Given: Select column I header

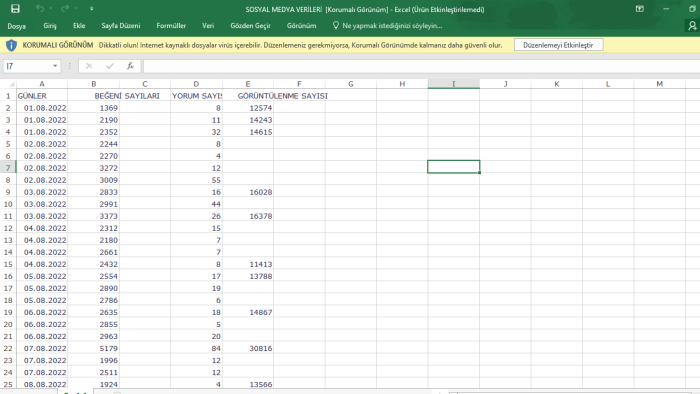Looking at the screenshot, I should pos(454,84).
